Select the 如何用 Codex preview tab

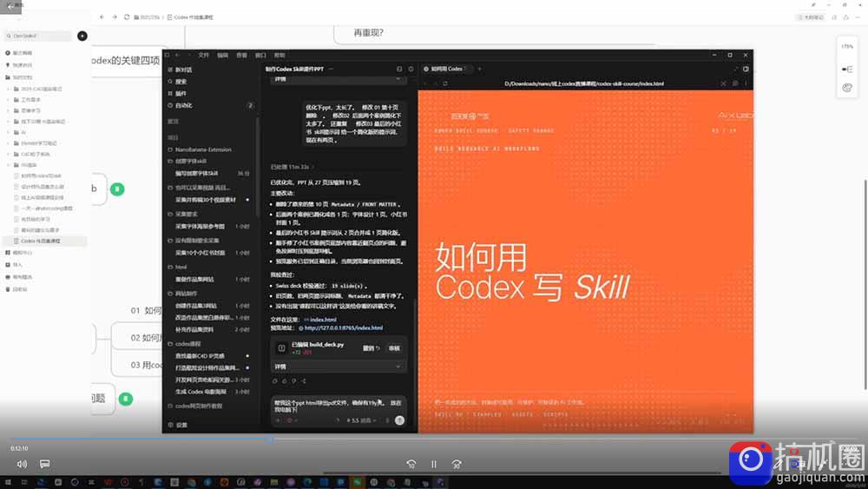pyautogui.click(x=446, y=69)
